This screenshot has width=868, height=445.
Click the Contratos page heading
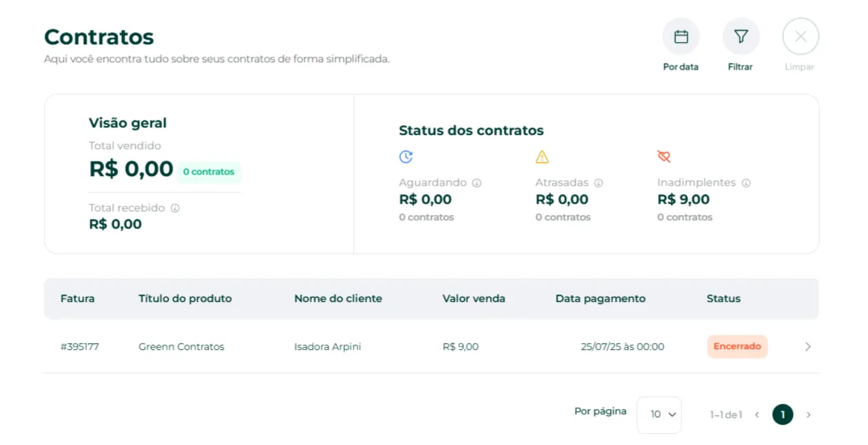(99, 37)
